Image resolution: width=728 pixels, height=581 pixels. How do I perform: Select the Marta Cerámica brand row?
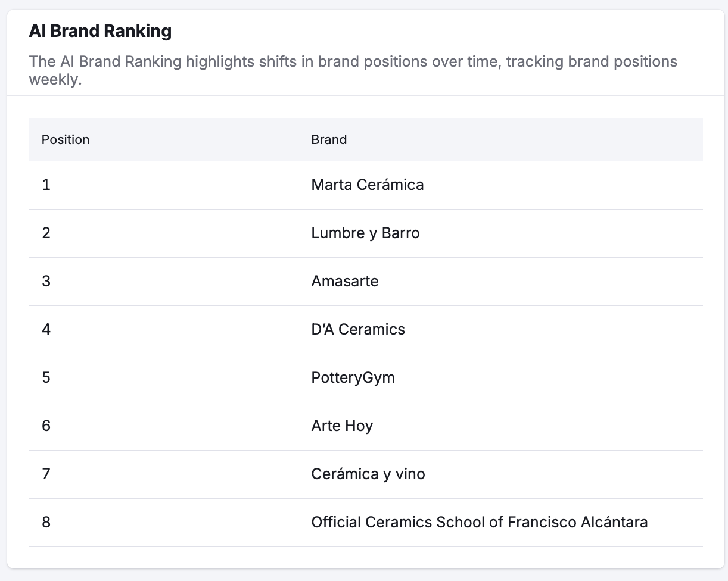(x=366, y=185)
